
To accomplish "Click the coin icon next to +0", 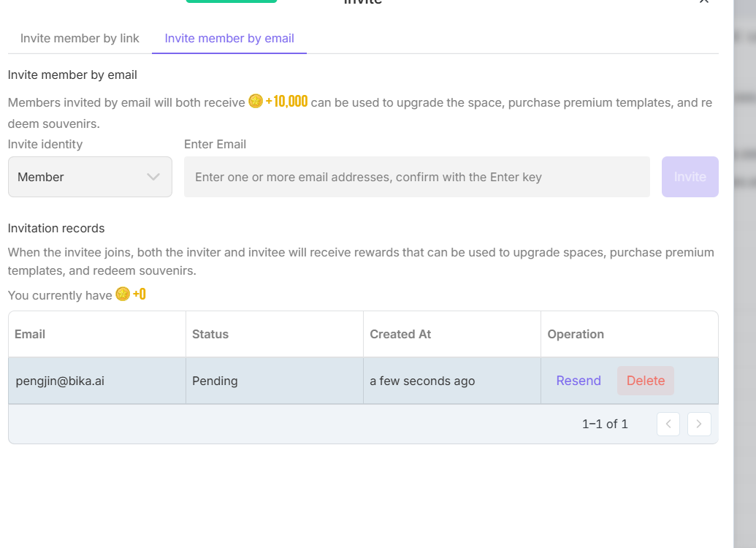I will (123, 294).
